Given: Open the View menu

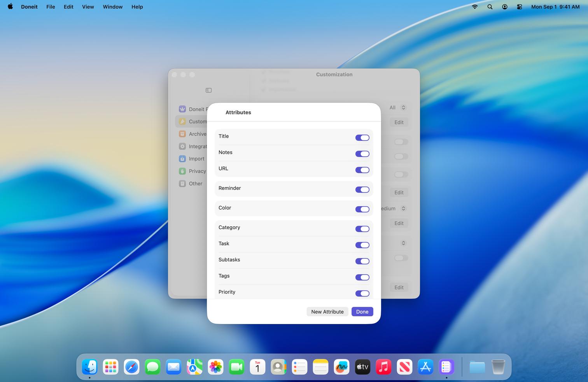Looking at the screenshot, I should (x=88, y=7).
